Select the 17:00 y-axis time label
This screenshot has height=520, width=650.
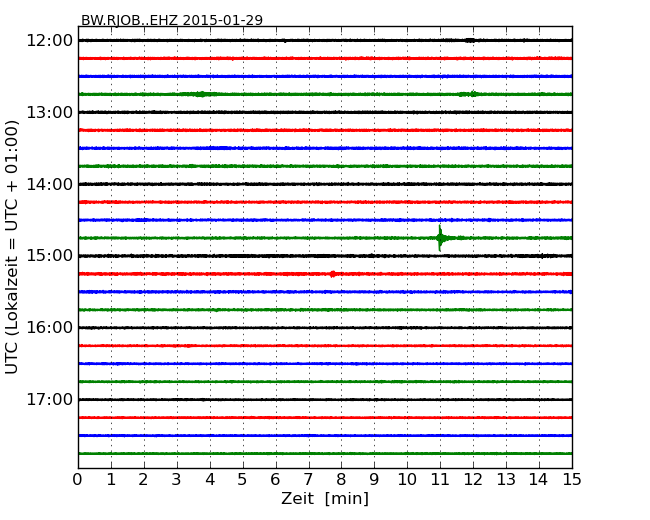pos(50,399)
